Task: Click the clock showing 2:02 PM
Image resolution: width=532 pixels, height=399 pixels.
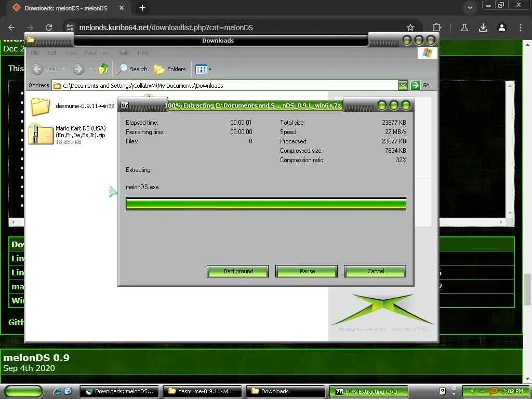Action: click(513, 391)
